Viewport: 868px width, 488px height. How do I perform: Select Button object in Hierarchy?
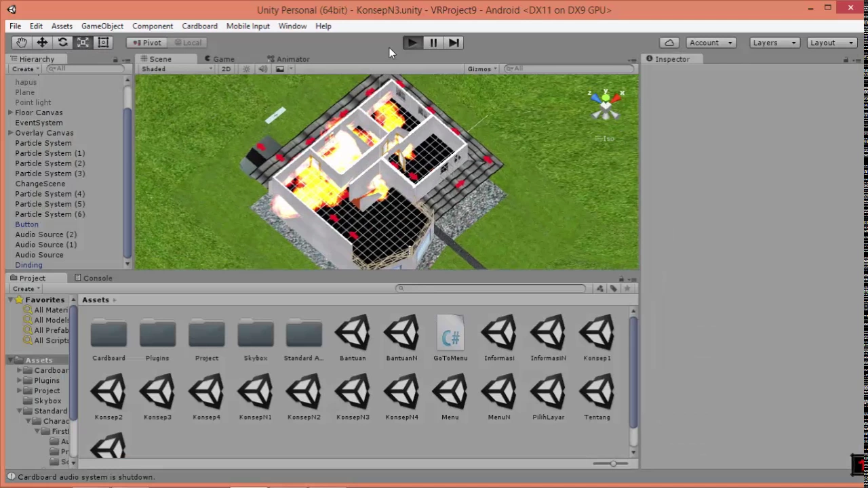27,224
